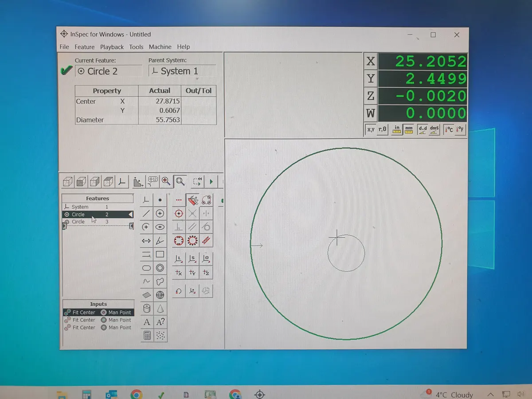The image size is (532, 399).
Task: Zero the X axis button
Action: (x=370, y=61)
